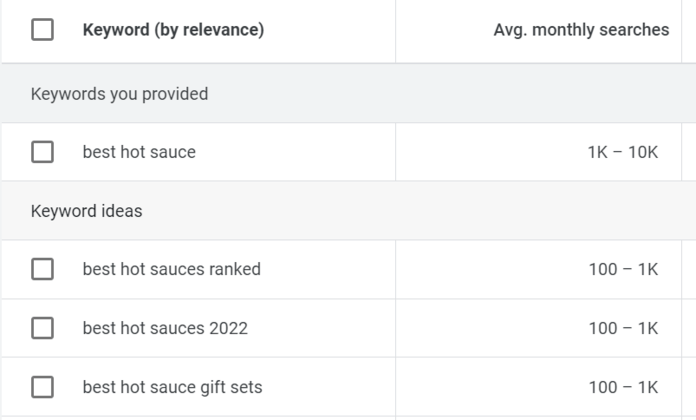Screen dimensions: 696x420
Task: Sort by Avg. monthly searches column header
Action: 581,30
